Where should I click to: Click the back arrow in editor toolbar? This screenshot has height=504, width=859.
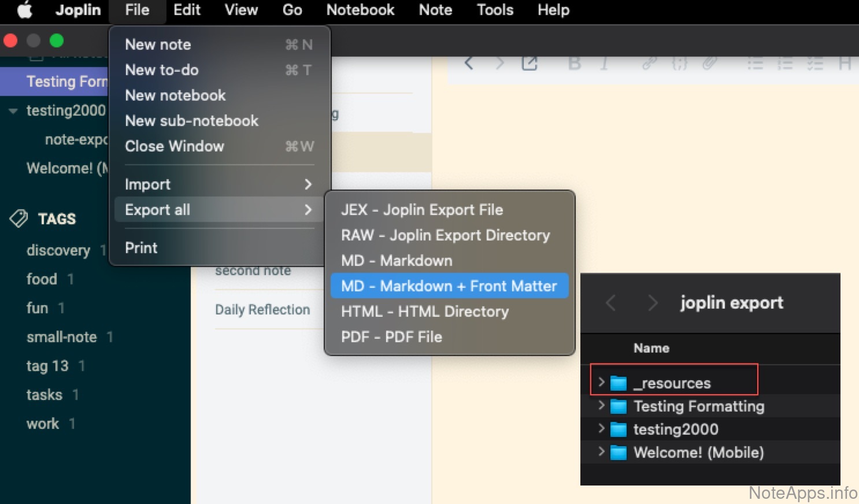[469, 63]
